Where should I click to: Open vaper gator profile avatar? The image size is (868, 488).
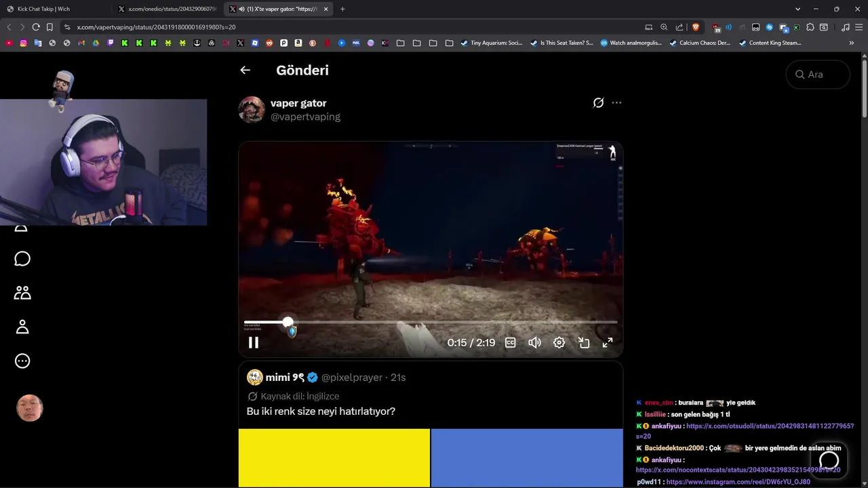(x=252, y=109)
